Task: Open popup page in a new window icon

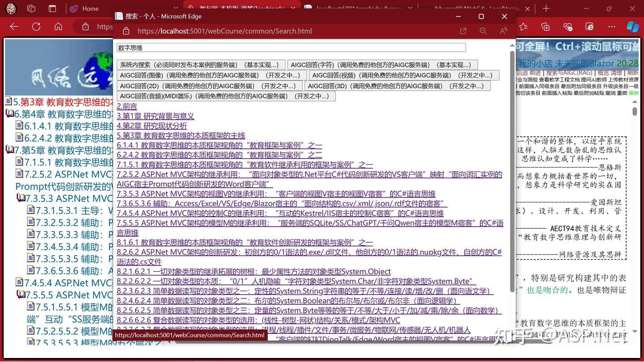Action: [x=463, y=31]
